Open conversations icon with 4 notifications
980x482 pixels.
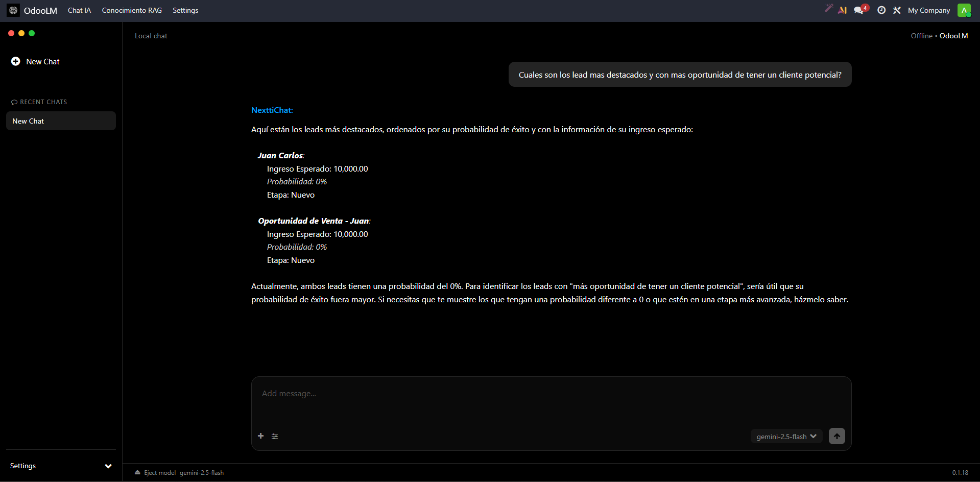click(x=859, y=10)
